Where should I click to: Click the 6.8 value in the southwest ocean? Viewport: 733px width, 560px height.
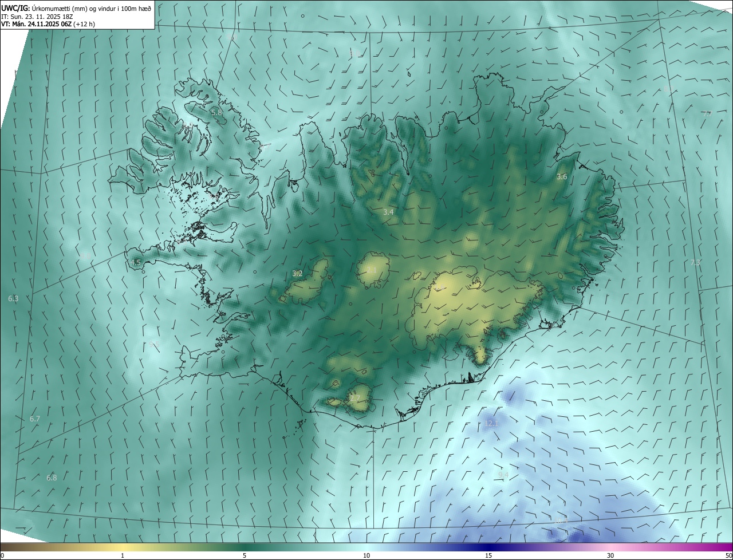[x=52, y=478]
